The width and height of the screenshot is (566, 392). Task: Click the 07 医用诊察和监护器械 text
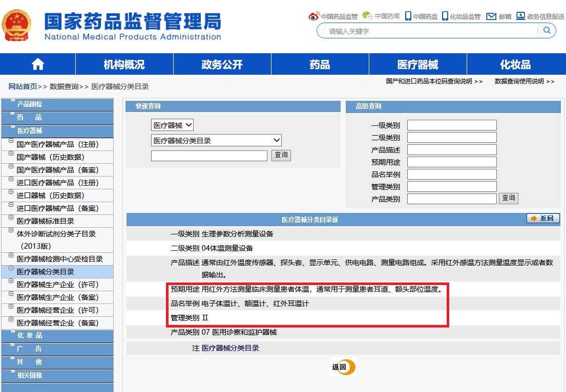pos(239,332)
